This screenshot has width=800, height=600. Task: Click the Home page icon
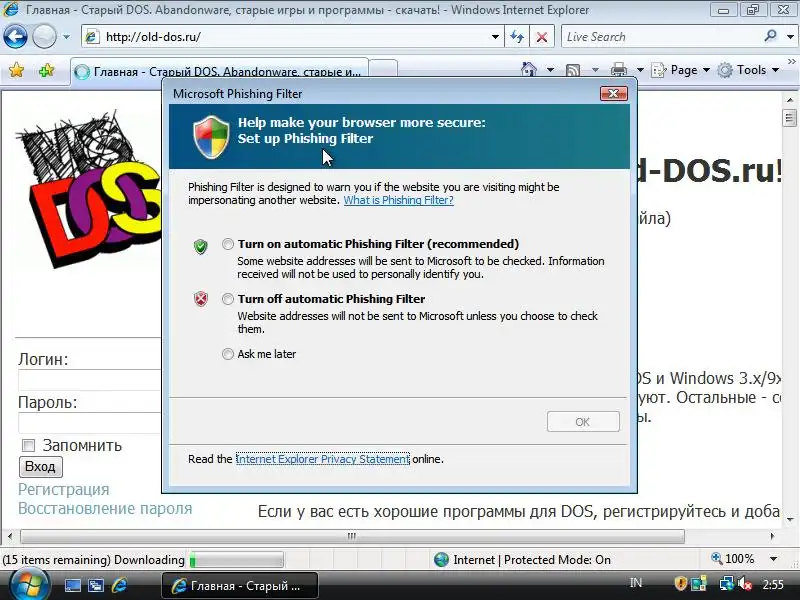pos(529,69)
